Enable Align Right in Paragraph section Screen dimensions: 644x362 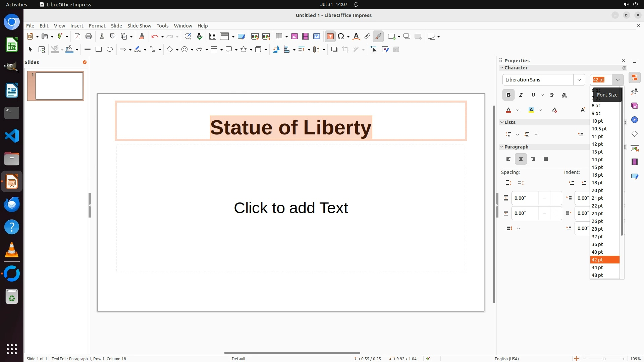(x=533, y=159)
